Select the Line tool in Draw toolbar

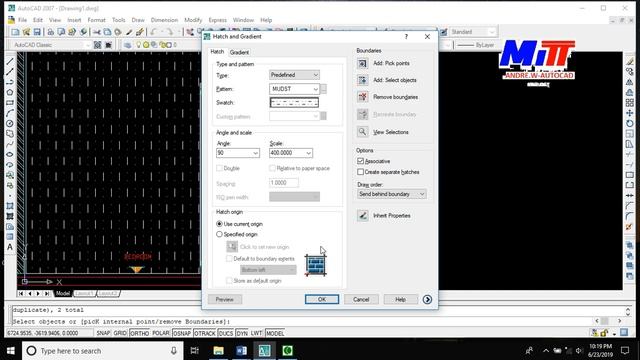click(x=10, y=61)
